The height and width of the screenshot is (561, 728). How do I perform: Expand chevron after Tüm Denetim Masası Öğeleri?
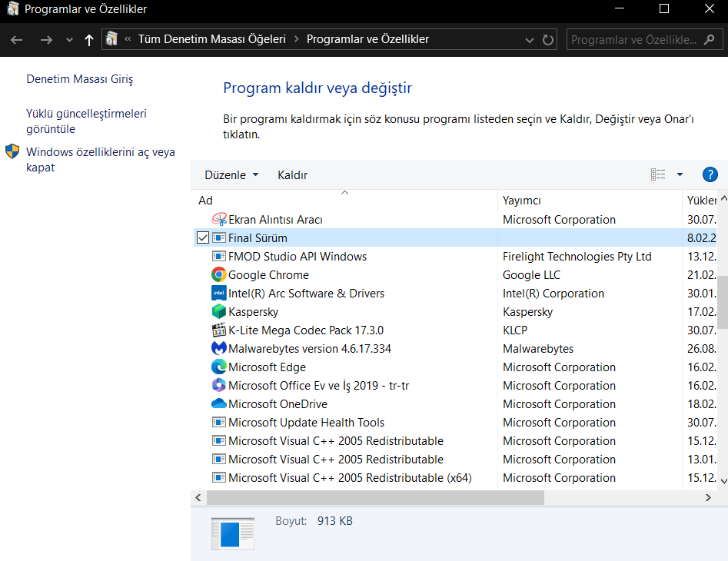[296, 39]
